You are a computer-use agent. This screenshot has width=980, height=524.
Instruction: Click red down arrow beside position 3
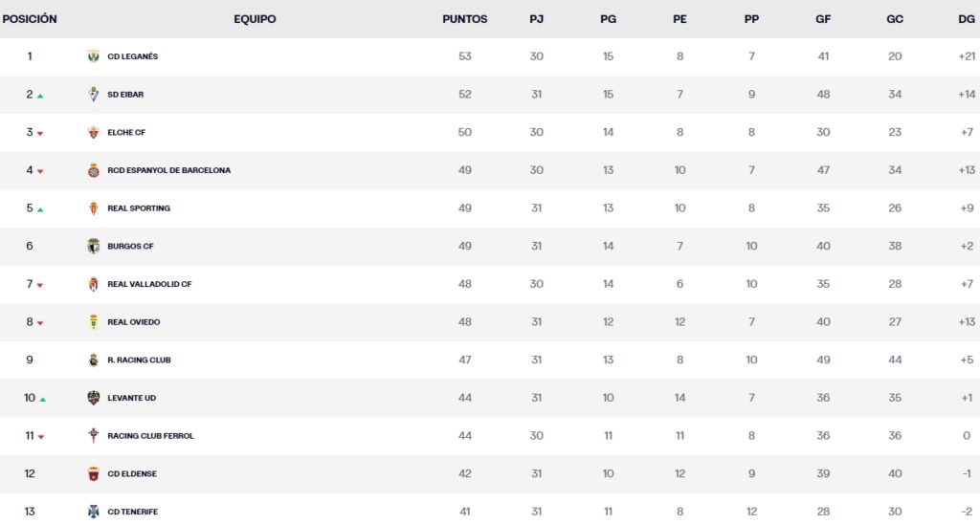point(40,134)
